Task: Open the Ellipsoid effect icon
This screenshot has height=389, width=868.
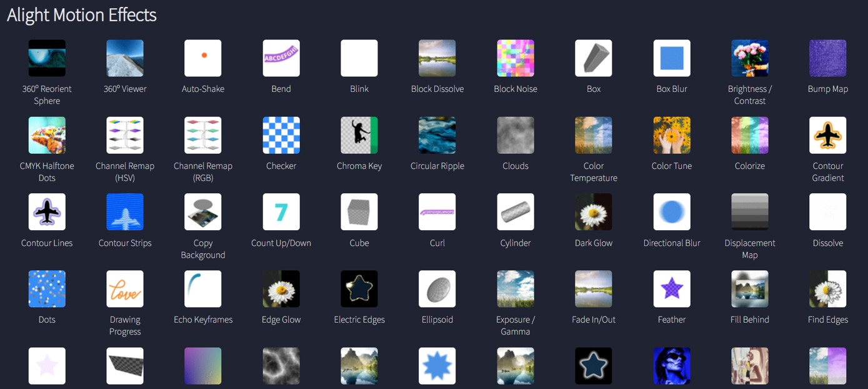Action: [437, 289]
